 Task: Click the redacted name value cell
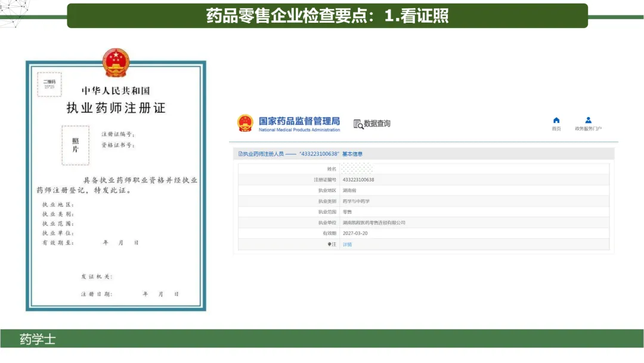click(357, 168)
